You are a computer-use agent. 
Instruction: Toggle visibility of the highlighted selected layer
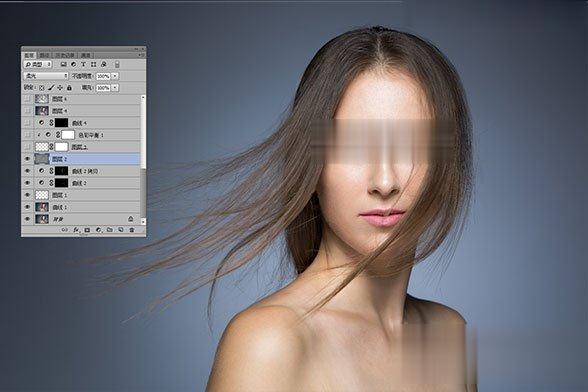[27, 159]
